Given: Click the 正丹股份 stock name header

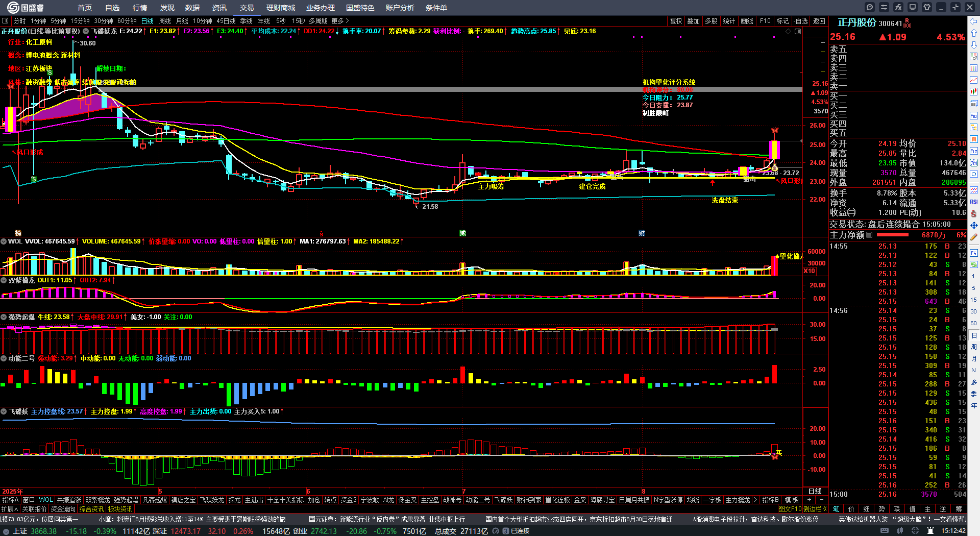Looking at the screenshot, I should (x=857, y=22).
